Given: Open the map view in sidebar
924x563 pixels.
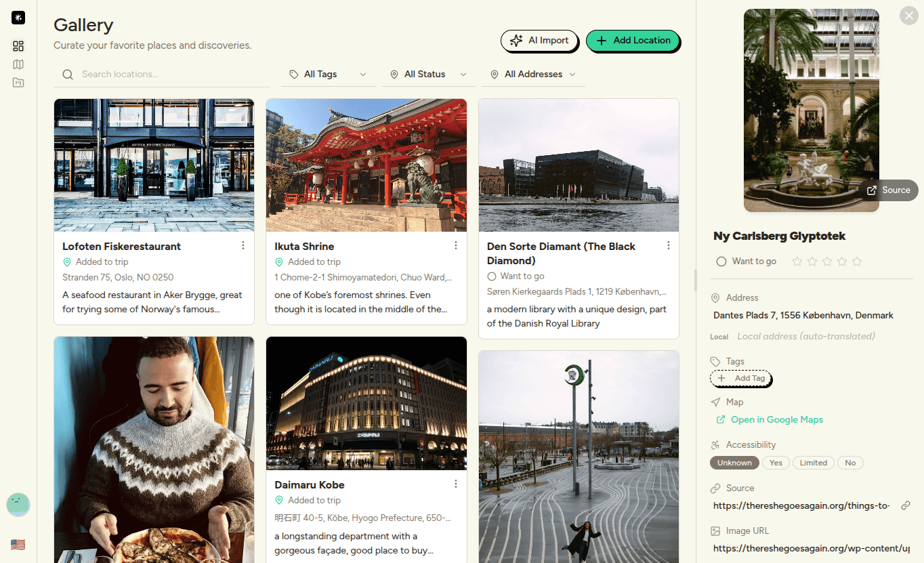Looking at the screenshot, I should pos(18,64).
